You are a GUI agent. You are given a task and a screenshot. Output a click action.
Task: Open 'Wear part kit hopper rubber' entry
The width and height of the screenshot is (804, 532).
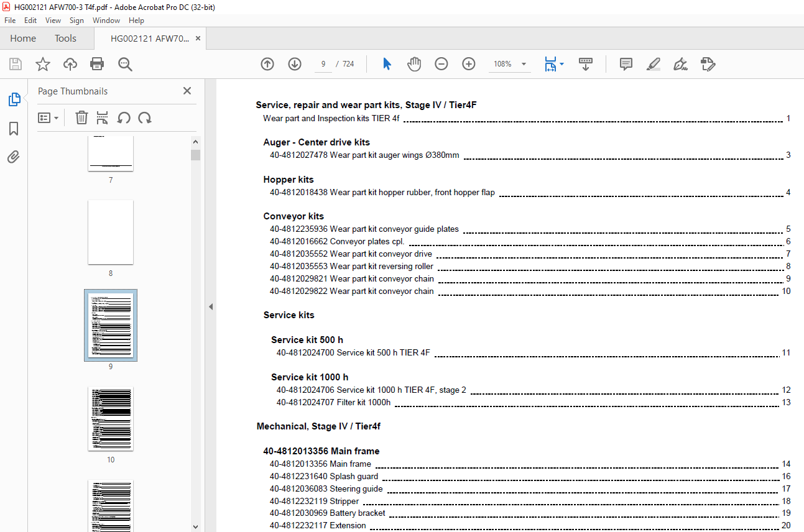(x=382, y=193)
